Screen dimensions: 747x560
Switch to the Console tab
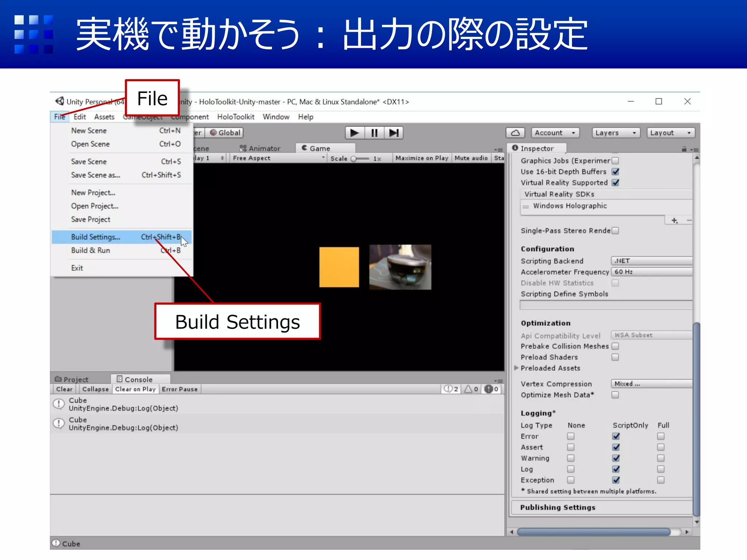[141, 379]
